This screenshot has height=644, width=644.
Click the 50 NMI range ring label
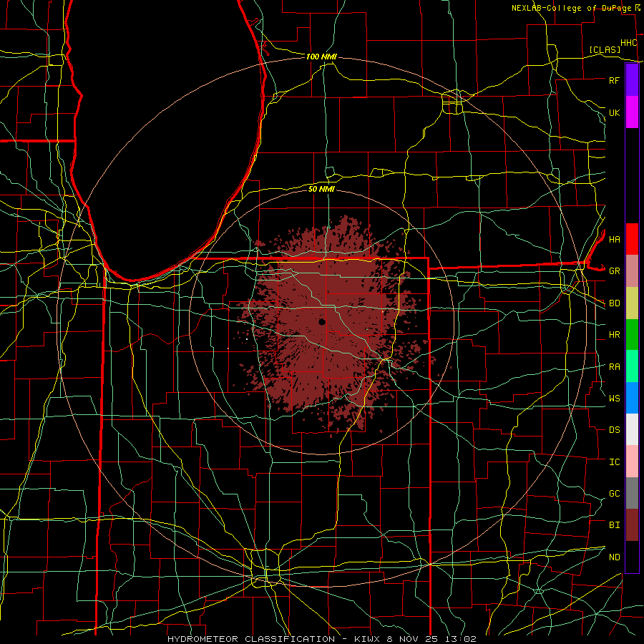tap(321, 189)
